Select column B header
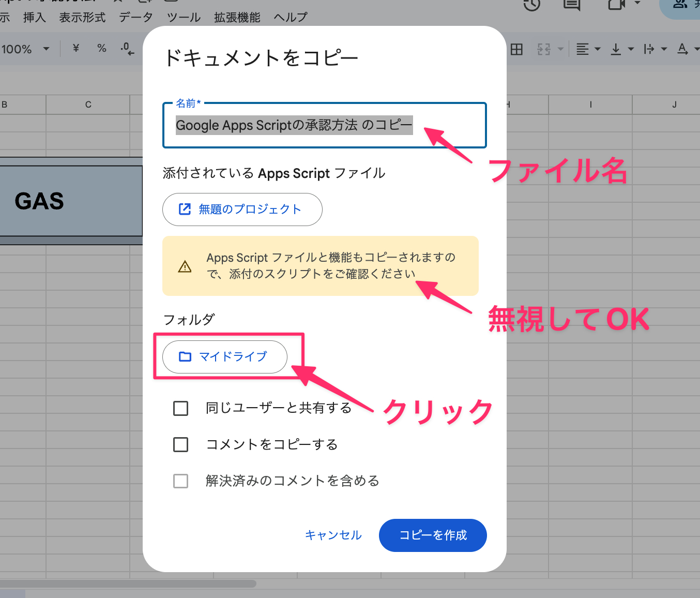 (x=23, y=104)
